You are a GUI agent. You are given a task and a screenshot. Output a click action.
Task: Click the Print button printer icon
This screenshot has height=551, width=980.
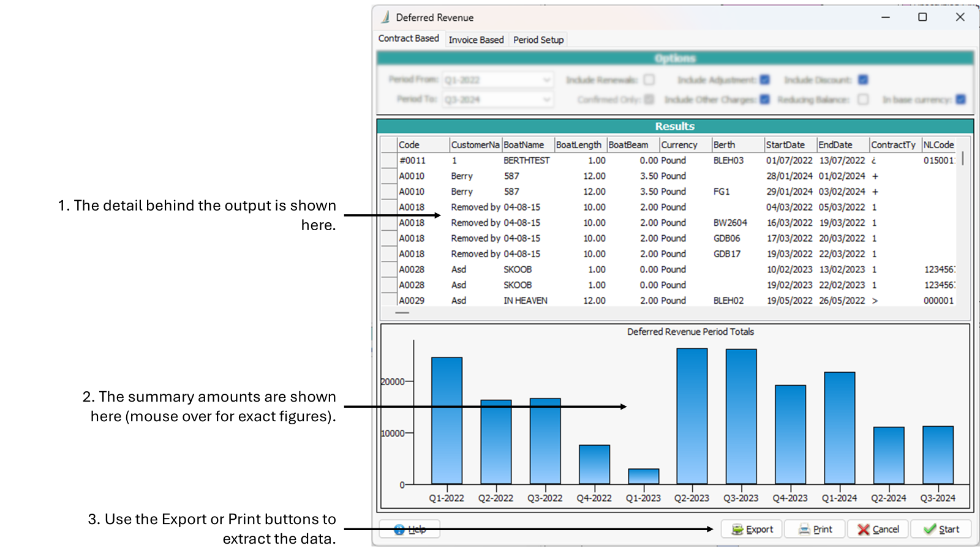(x=804, y=530)
